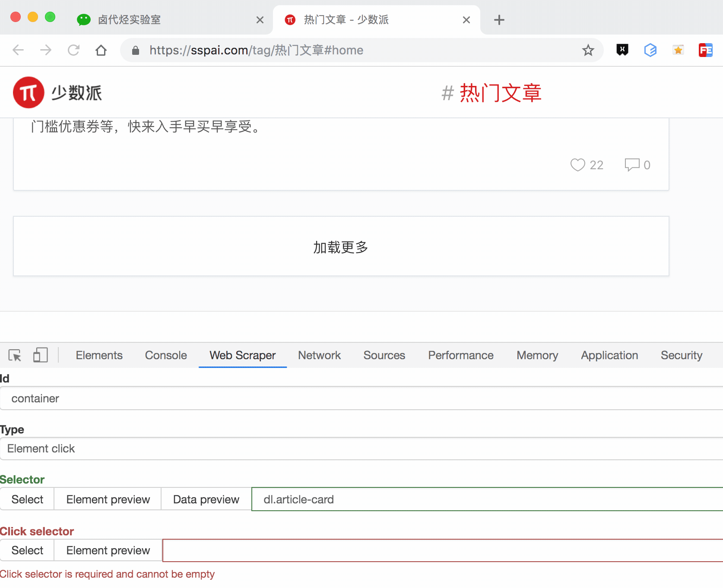Close the 卤代烃实验室 tab
Viewport: 723px width, 588px height.
[260, 20]
